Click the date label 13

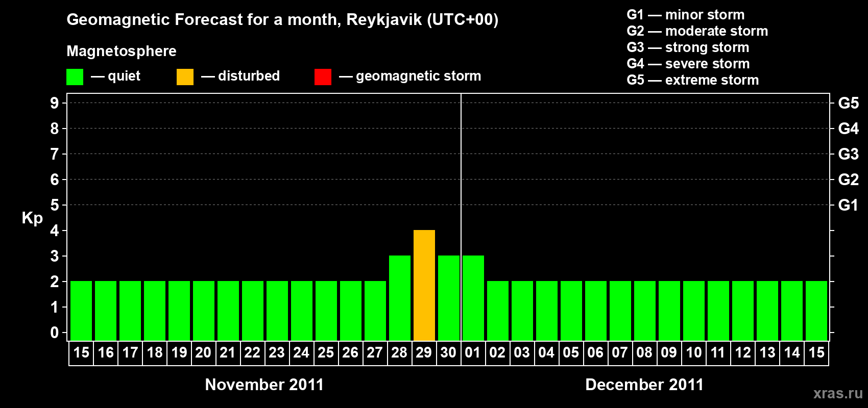[767, 352]
